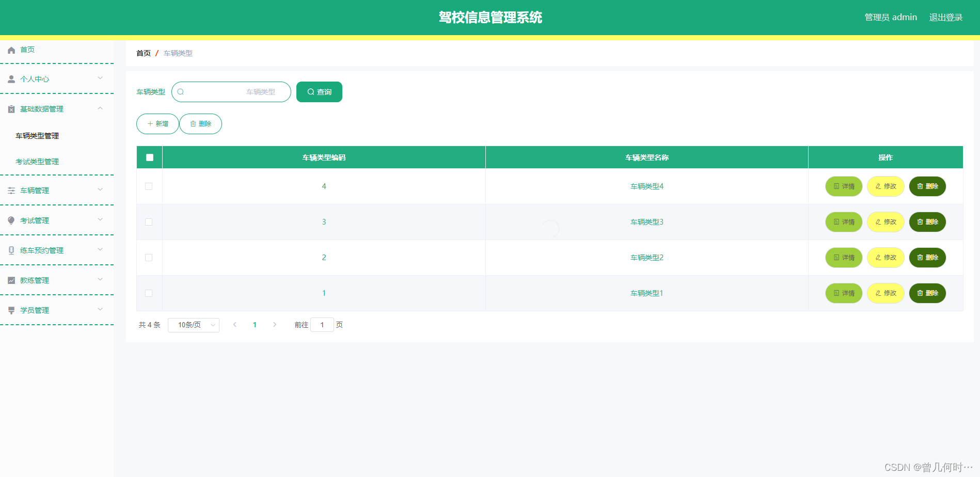Open the 学员管理 sidebar menu

pyautogui.click(x=57, y=310)
